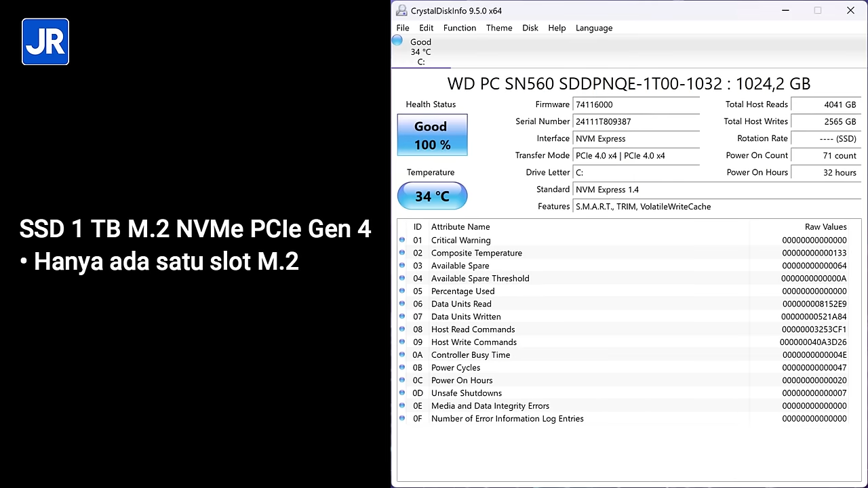Click the Raw Values column header
The height and width of the screenshot is (488, 868).
[x=825, y=227]
